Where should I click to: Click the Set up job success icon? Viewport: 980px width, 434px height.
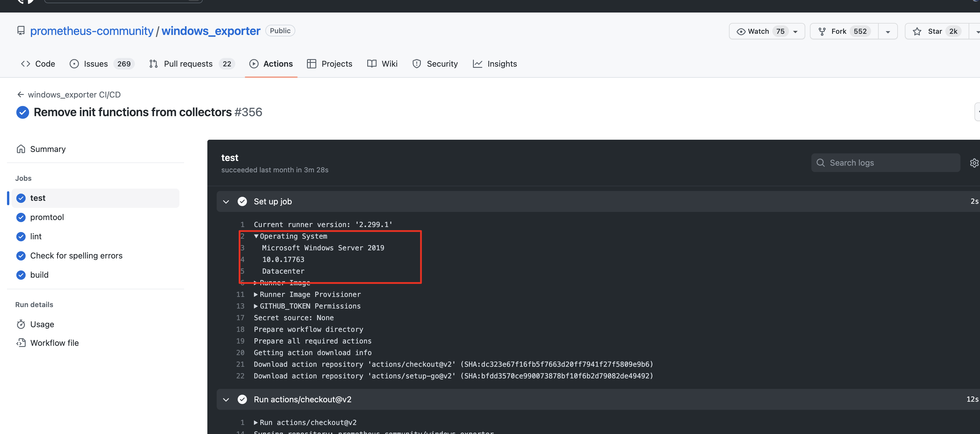pos(242,202)
